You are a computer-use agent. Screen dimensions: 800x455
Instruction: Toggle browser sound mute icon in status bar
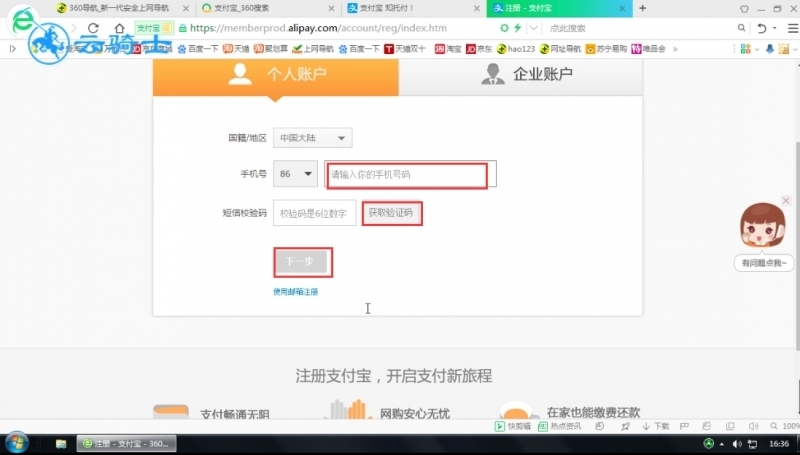tap(753, 426)
